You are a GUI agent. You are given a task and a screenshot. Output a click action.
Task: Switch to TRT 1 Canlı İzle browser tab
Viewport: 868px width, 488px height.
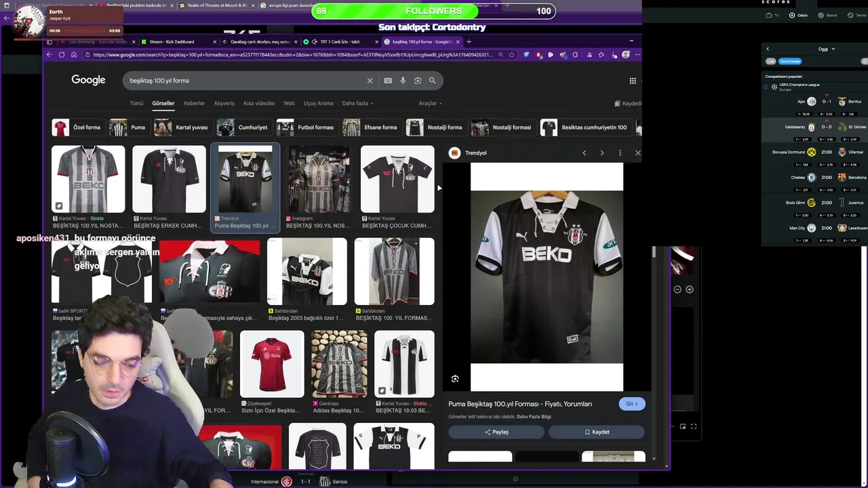click(339, 41)
